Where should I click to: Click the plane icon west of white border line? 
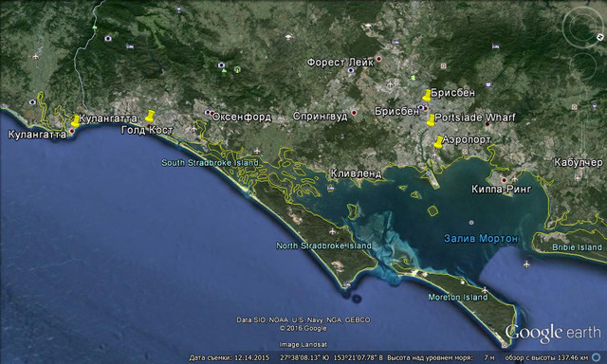point(36,57)
